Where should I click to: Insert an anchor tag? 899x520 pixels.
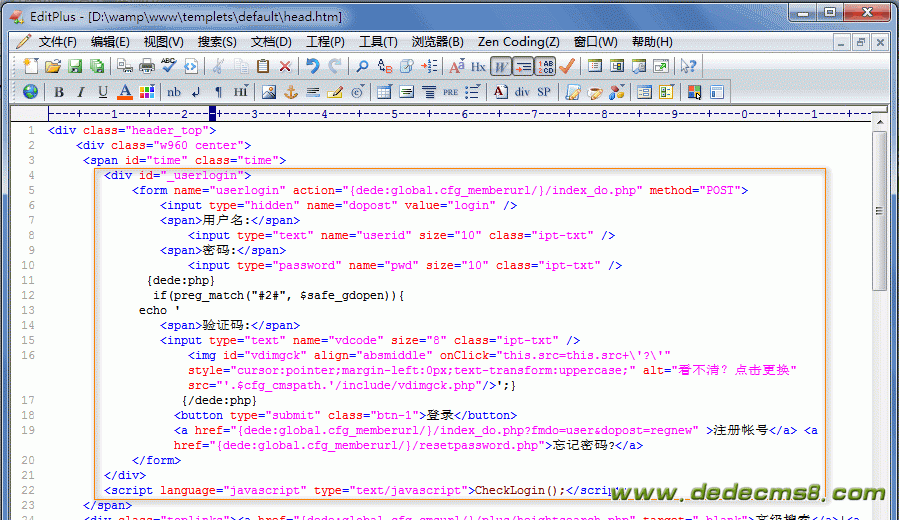click(291, 92)
